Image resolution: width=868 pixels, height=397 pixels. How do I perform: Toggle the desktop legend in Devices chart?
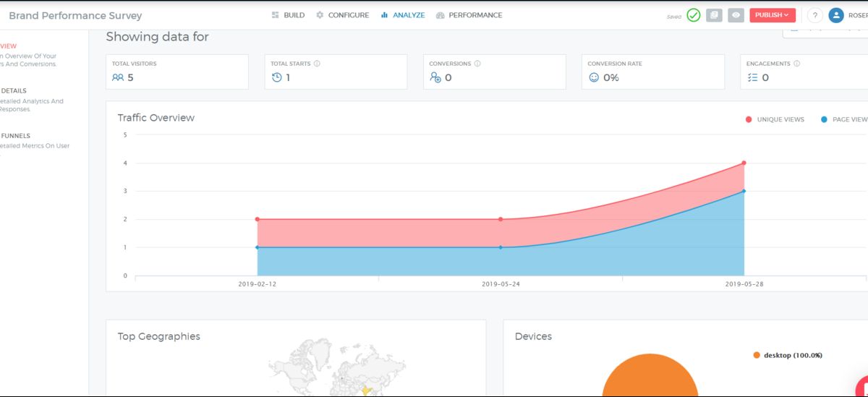pos(787,355)
